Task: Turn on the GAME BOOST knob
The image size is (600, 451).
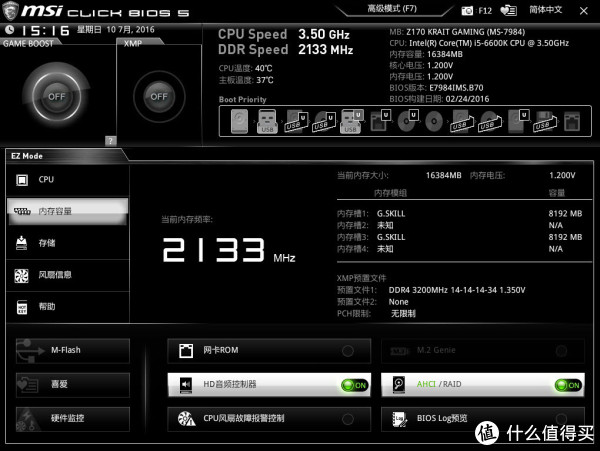Action: pos(56,96)
